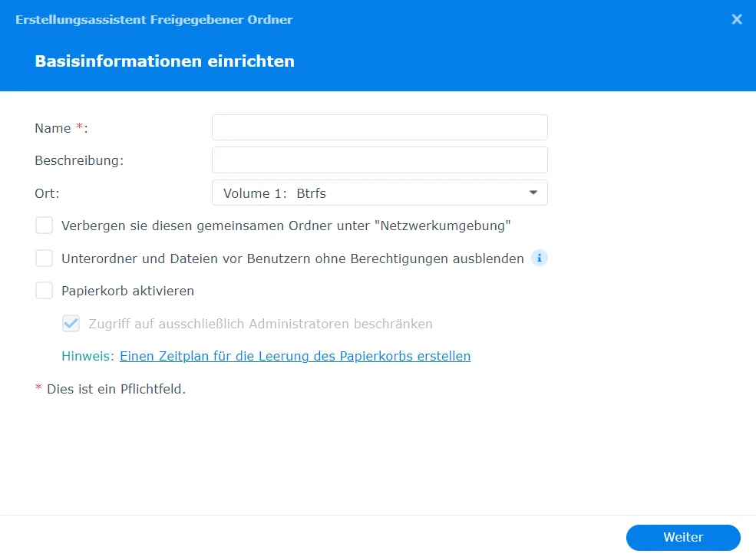Close the Erstellungsassistent dialog

(736, 19)
